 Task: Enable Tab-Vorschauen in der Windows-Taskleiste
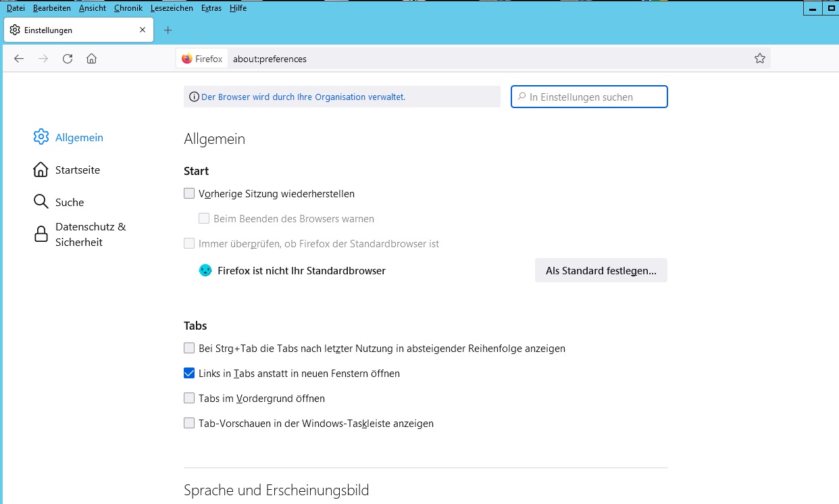pyautogui.click(x=189, y=424)
